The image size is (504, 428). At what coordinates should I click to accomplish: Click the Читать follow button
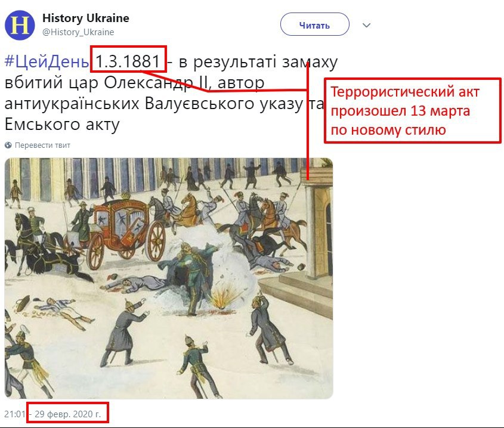point(315,24)
